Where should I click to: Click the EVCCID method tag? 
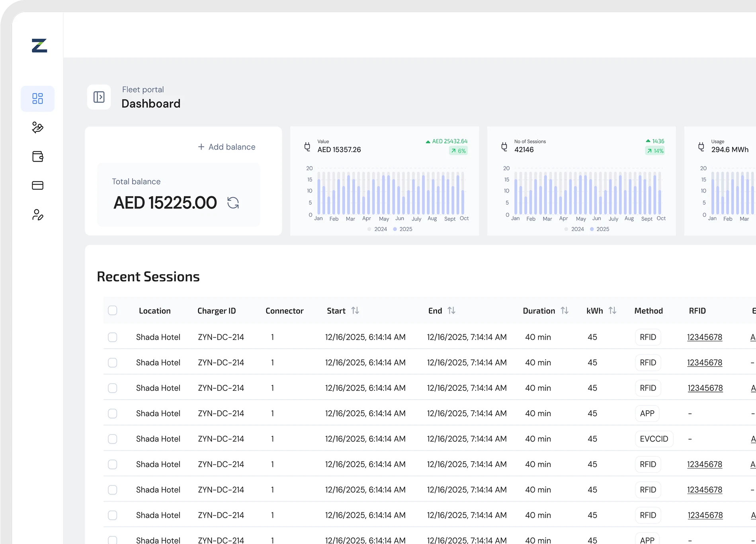(x=654, y=439)
